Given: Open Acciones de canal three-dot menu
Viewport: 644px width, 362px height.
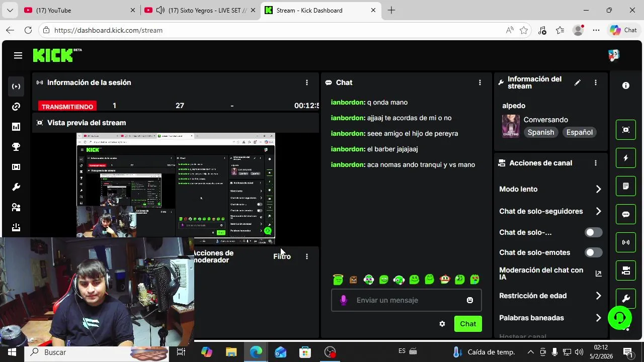Looking at the screenshot, I should point(596,163).
